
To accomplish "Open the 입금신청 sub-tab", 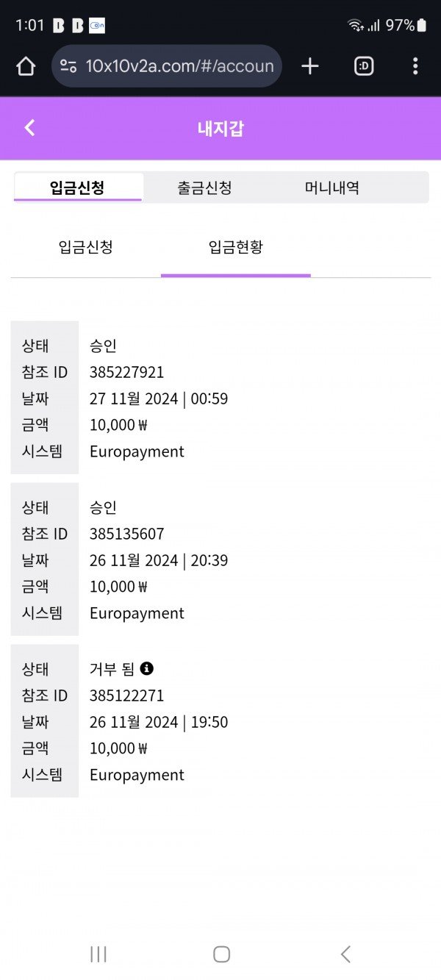I will coord(85,247).
